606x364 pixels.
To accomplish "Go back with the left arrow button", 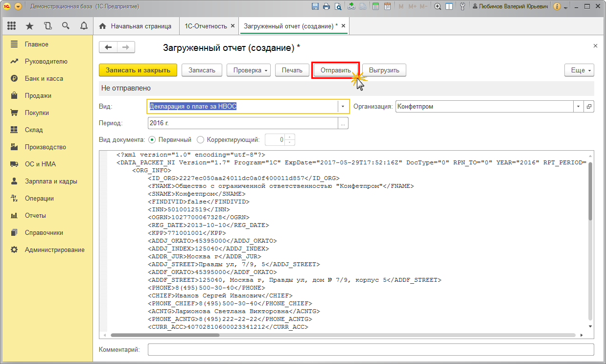I will (108, 47).
